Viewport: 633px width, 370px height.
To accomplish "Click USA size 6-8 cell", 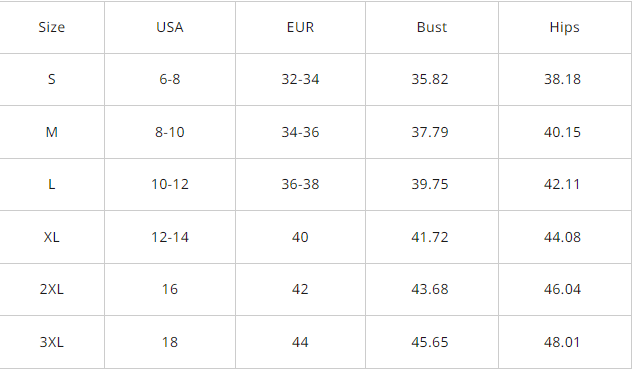I will [x=170, y=79].
